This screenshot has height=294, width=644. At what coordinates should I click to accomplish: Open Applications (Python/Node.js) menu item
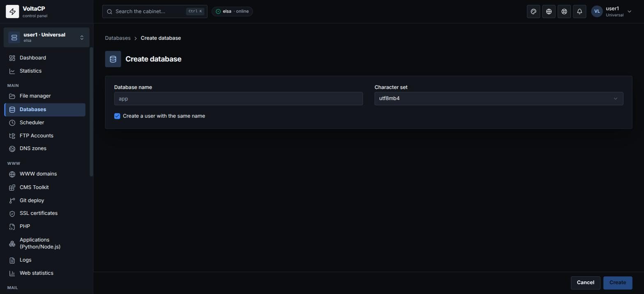tap(45, 243)
